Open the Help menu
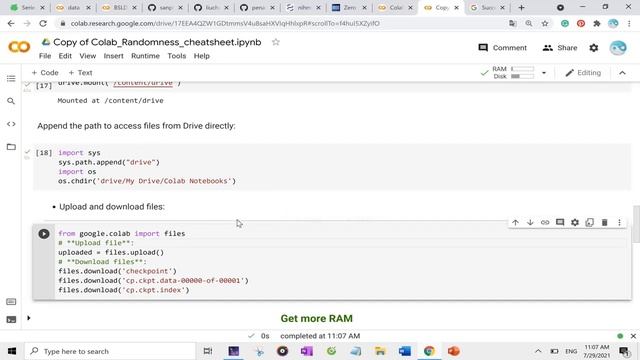 click(202, 56)
